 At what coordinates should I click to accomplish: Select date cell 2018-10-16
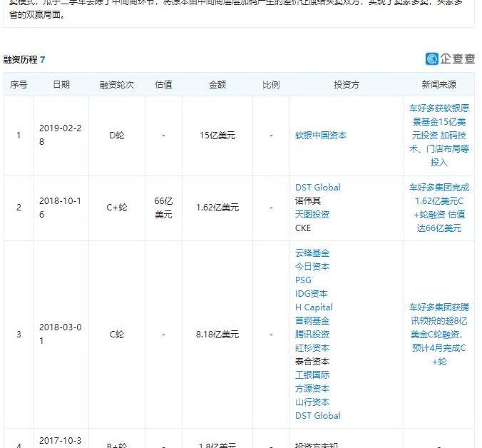(x=61, y=208)
